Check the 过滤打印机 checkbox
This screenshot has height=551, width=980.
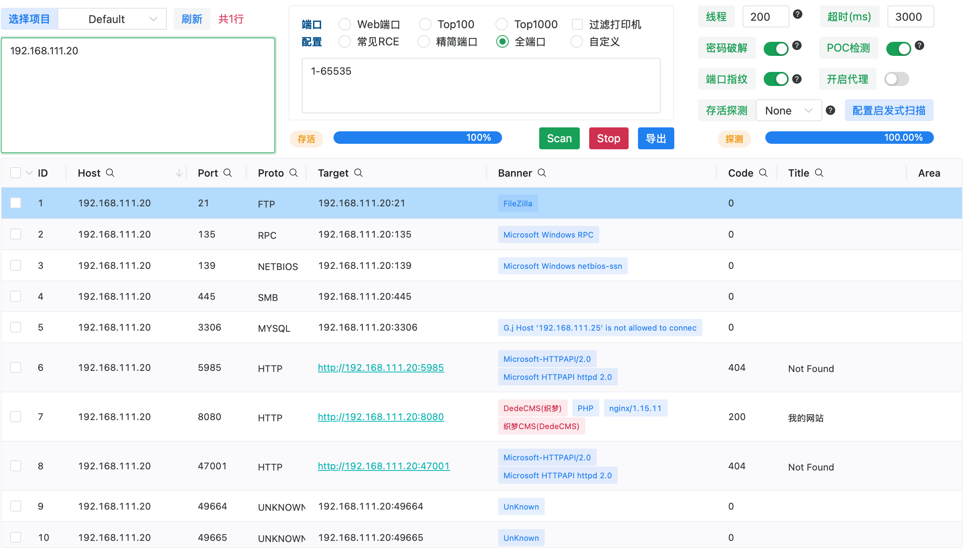[577, 24]
